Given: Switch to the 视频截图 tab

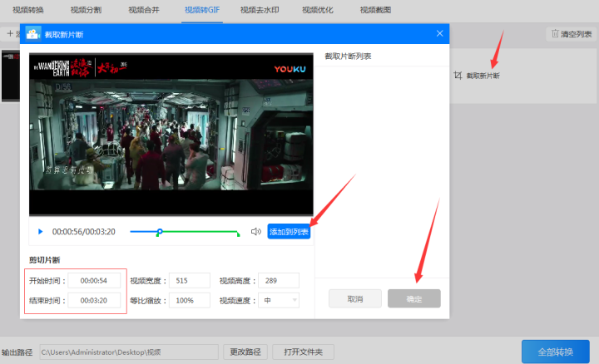Looking at the screenshot, I should 375,10.
